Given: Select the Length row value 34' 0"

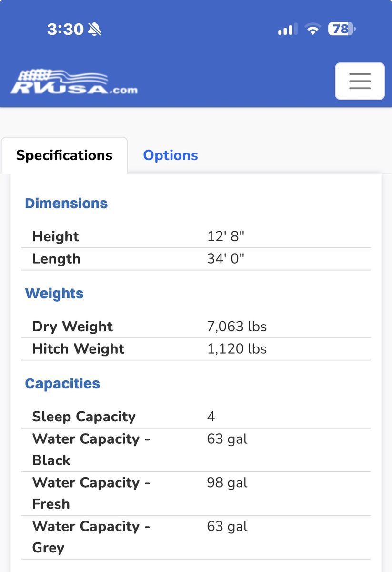Looking at the screenshot, I should pos(226,259).
